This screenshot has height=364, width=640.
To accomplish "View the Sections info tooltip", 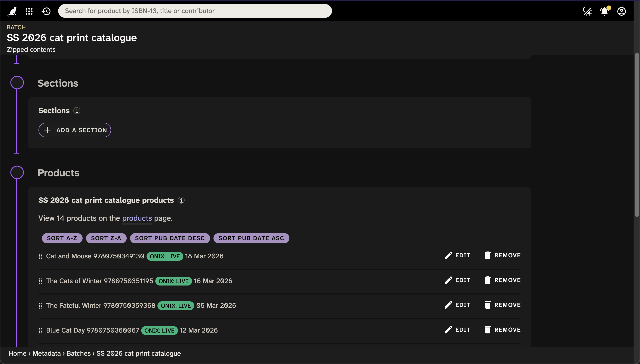I will click(77, 111).
